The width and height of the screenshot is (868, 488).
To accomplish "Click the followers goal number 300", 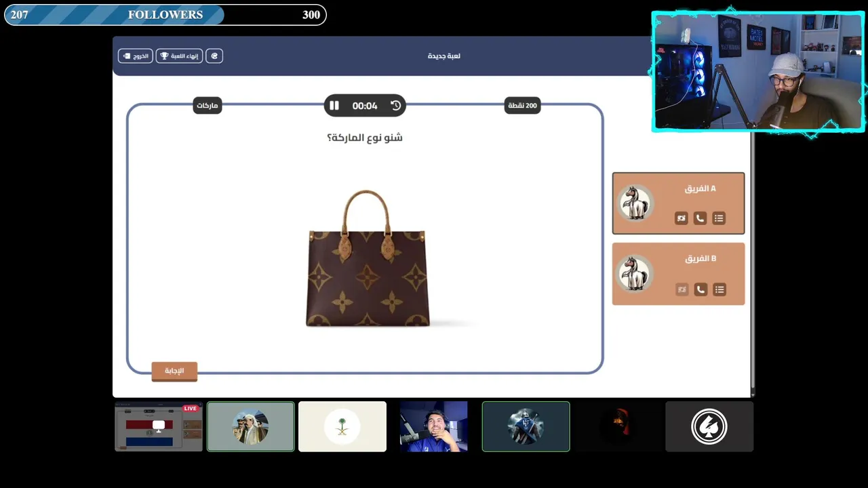I will tap(311, 15).
